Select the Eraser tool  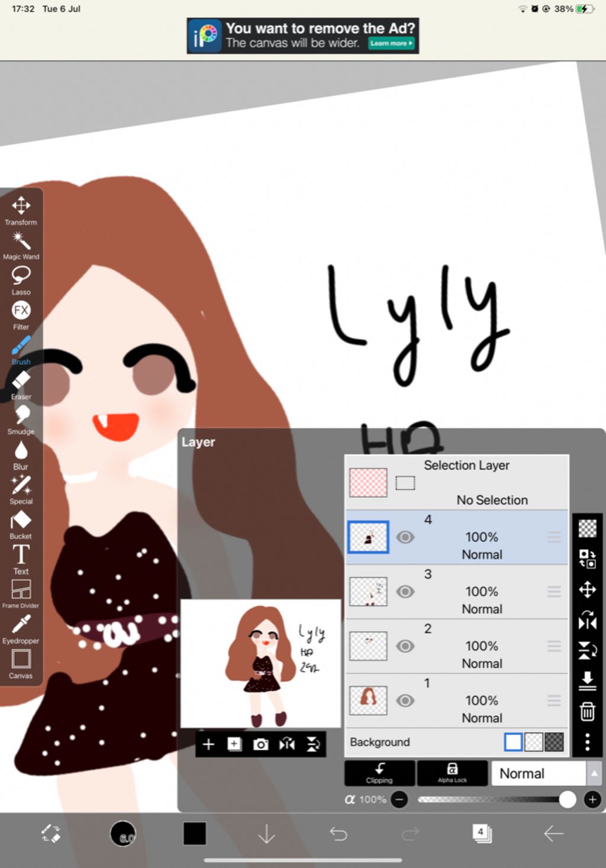[21, 385]
